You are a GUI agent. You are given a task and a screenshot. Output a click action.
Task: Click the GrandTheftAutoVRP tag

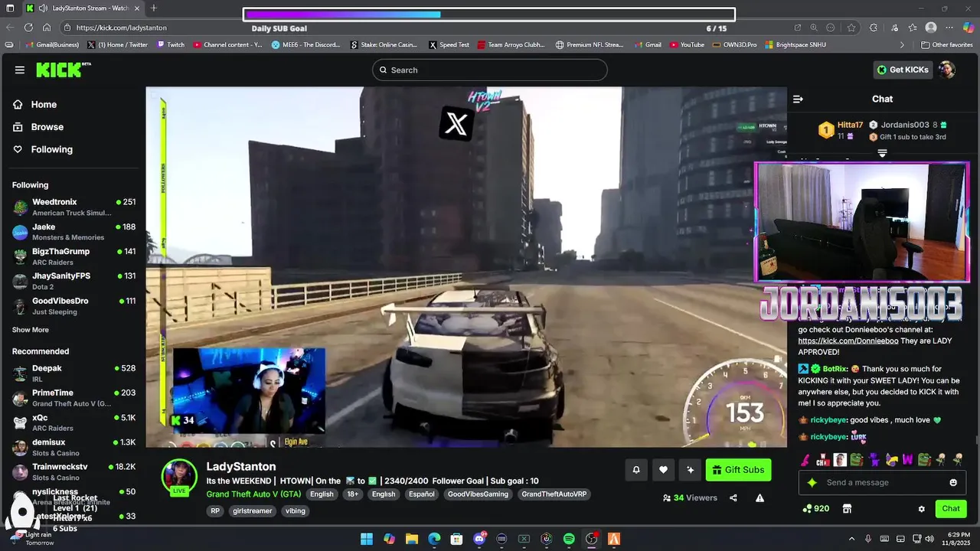click(554, 494)
